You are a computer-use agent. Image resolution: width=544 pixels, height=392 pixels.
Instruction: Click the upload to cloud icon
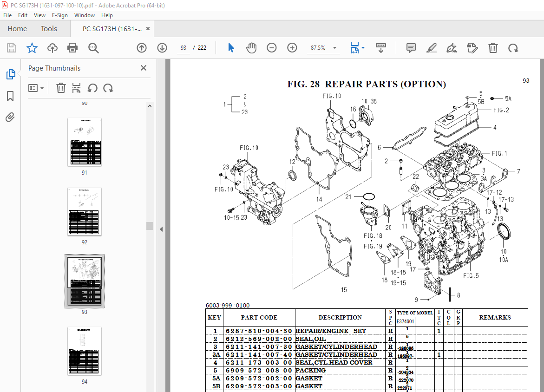52,48
